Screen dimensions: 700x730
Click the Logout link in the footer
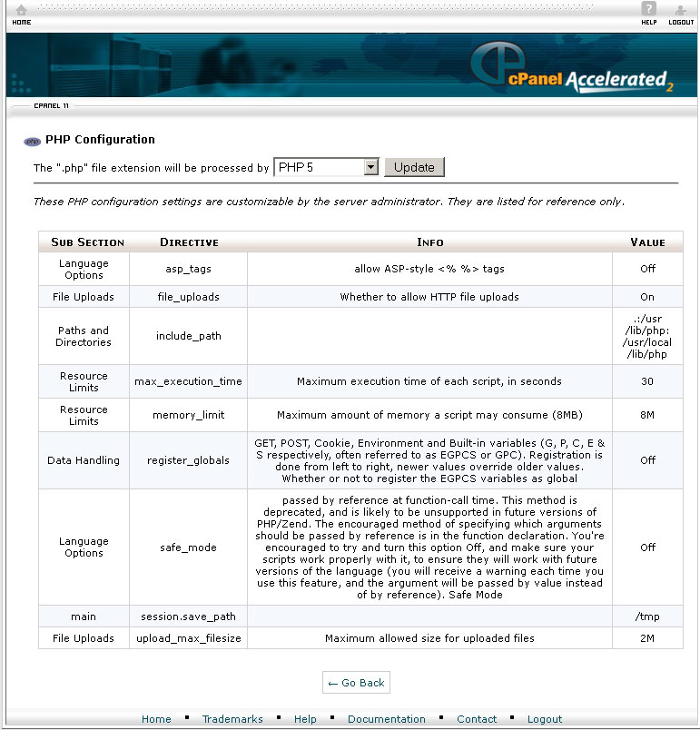point(545,719)
